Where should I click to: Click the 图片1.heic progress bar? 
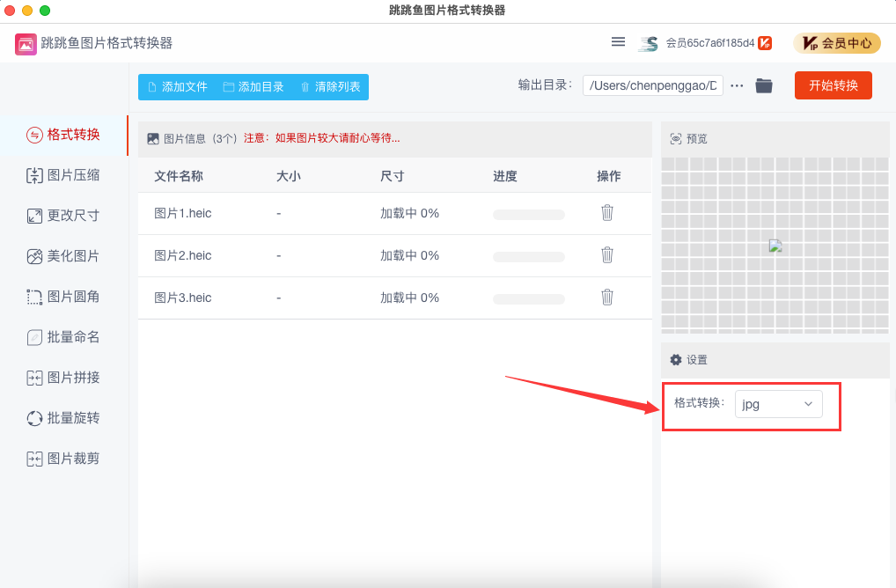pyautogui.click(x=528, y=214)
